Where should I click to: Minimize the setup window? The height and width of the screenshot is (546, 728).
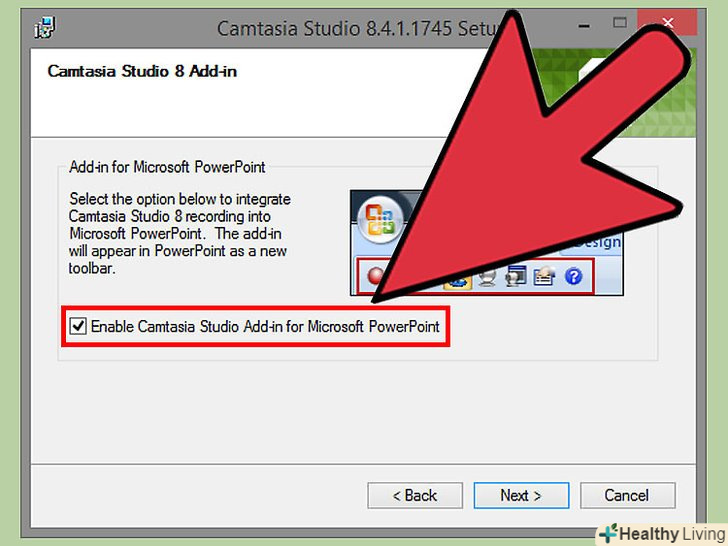point(584,25)
